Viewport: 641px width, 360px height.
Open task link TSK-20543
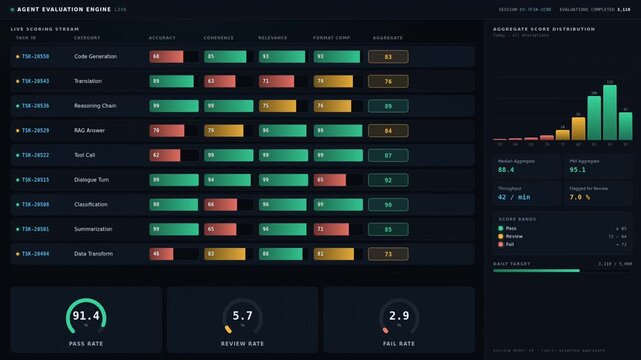(x=36, y=81)
